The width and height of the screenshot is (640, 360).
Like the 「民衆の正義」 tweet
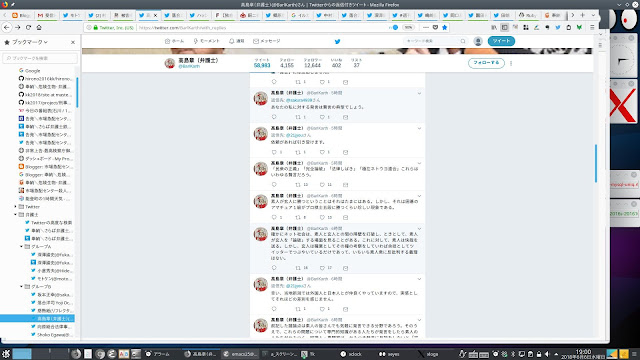click(x=322, y=185)
